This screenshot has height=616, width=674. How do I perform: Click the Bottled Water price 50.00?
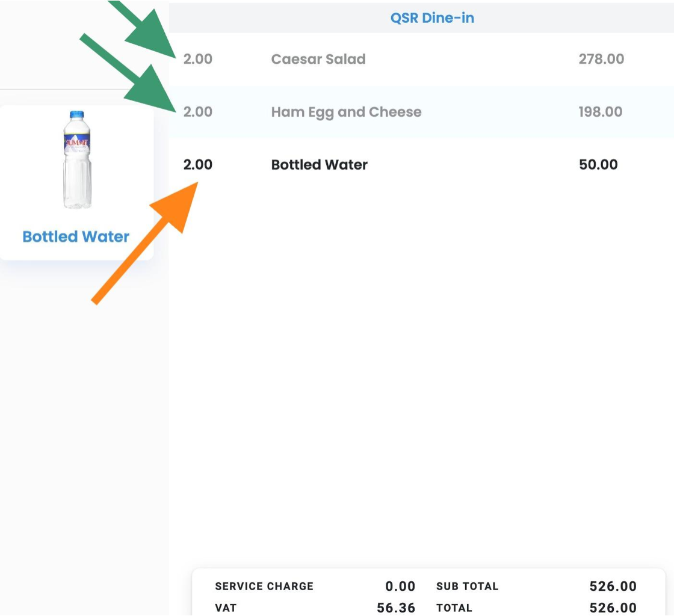pyautogui.click(x=598, y=165)
